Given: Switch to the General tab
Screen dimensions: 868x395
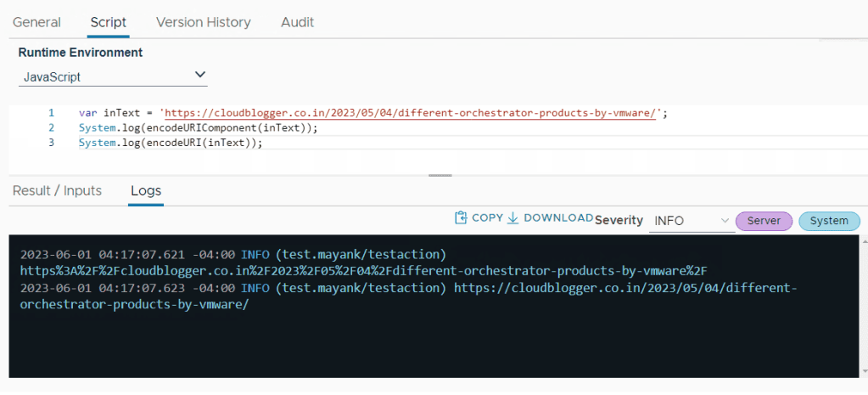Looking at the screenshot, I should [x=36, y=22].
